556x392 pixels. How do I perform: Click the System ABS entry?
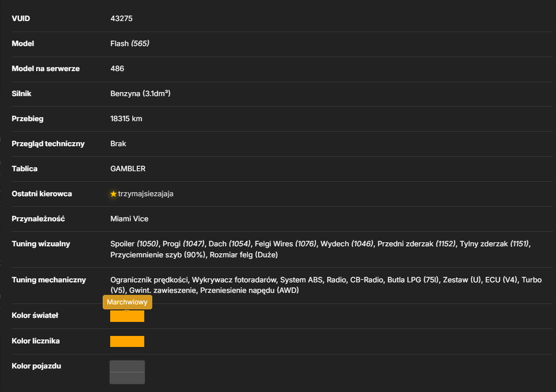point(301,280)
